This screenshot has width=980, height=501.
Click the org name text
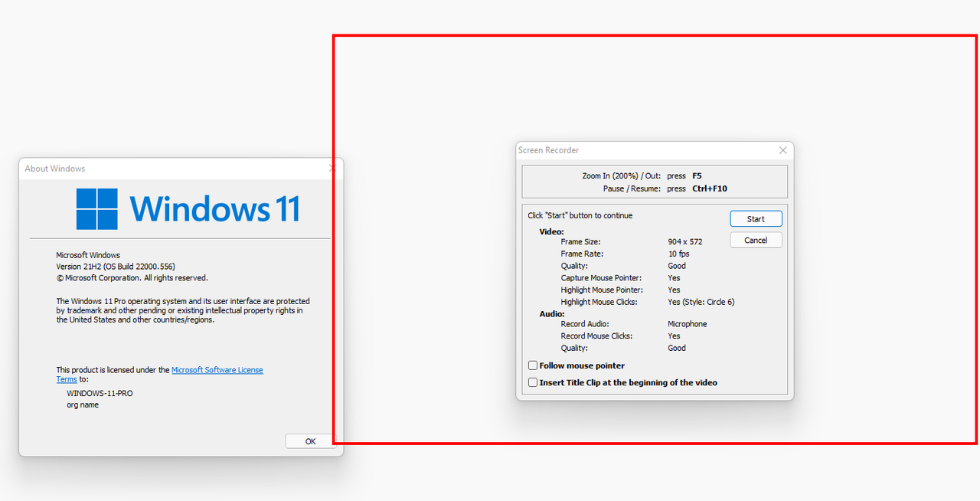pyautogui.click(x=83, y=405)
